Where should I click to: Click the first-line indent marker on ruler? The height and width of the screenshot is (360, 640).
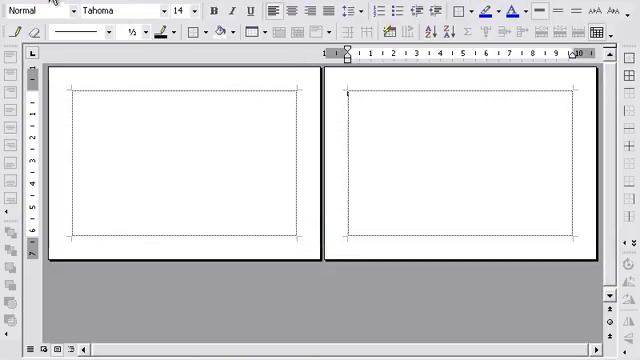(347, 49)
